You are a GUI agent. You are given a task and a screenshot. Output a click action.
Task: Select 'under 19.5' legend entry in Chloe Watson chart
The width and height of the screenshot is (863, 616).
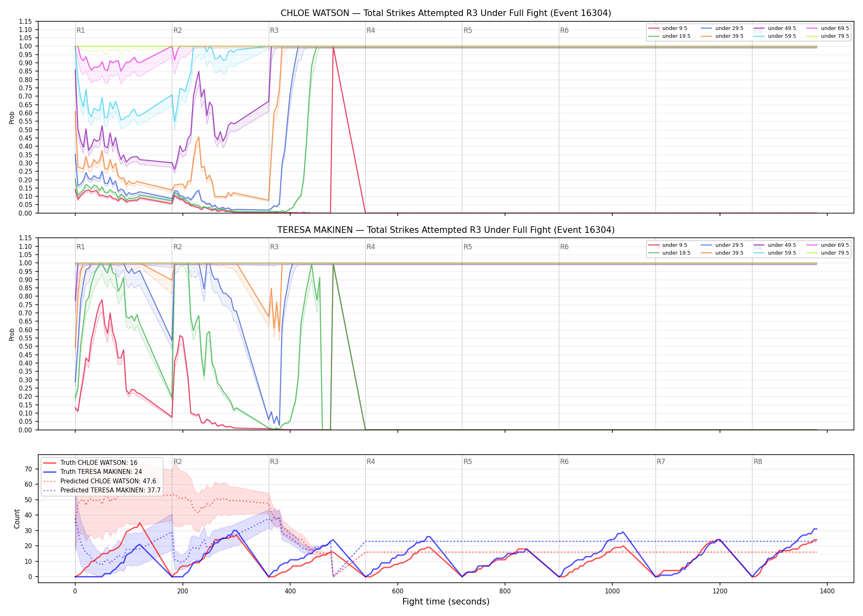pyautogui.click(x=669, y=36)
